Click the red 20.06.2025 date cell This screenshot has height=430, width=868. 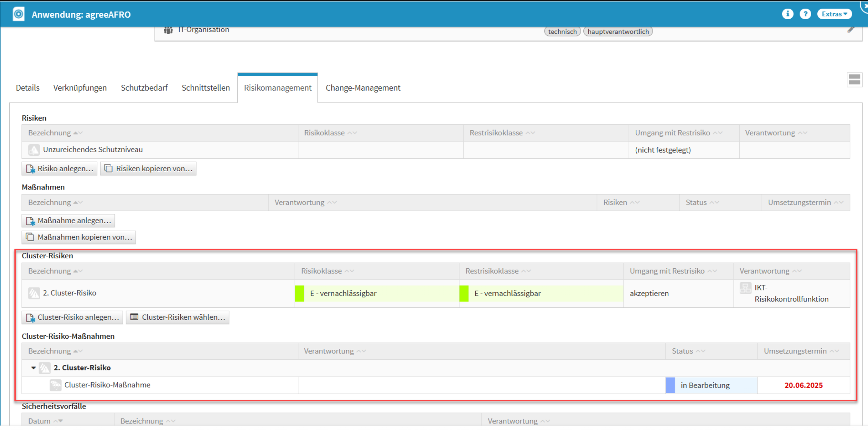(x=803, y=385)
